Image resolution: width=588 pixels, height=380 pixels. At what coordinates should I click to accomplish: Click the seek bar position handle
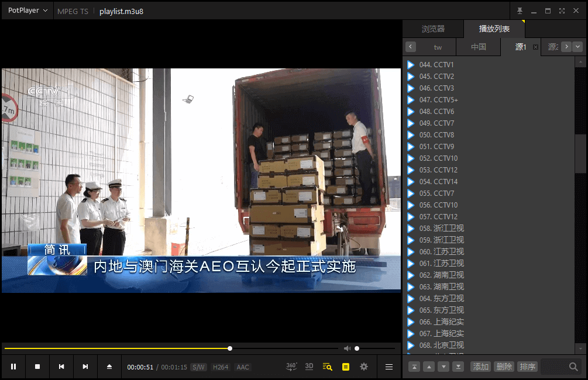tap(230, 348)
